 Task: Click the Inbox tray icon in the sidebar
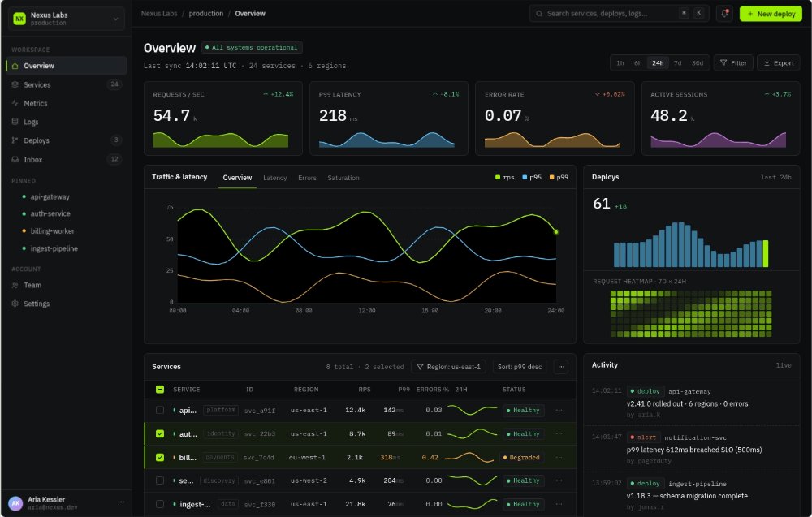coord(15,159)
